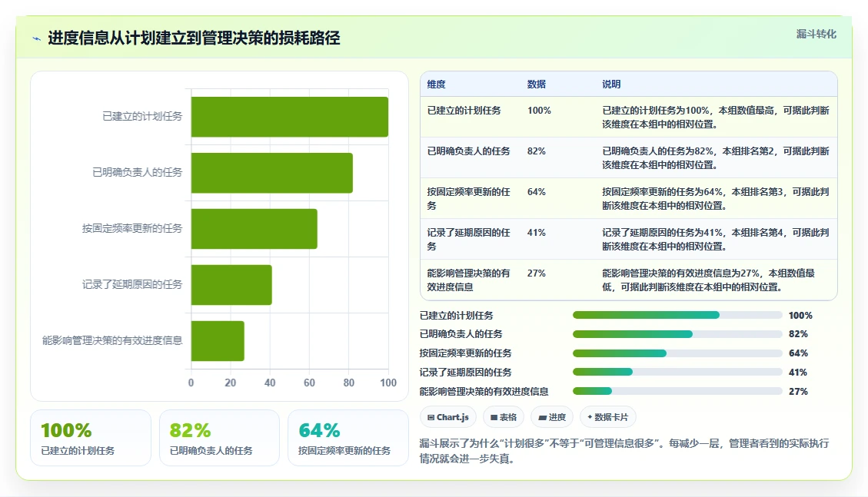Click the 漏斗转化 tag in the header
Viewport: 868px width, 497px height.
pyautogui.click(x=816, y=34)
